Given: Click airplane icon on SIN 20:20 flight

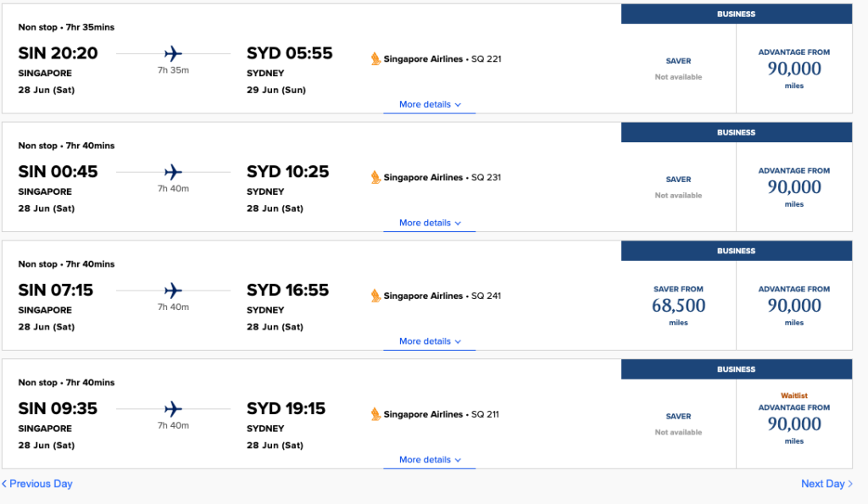Looking at the screenshot, I should tap(173, 53).
